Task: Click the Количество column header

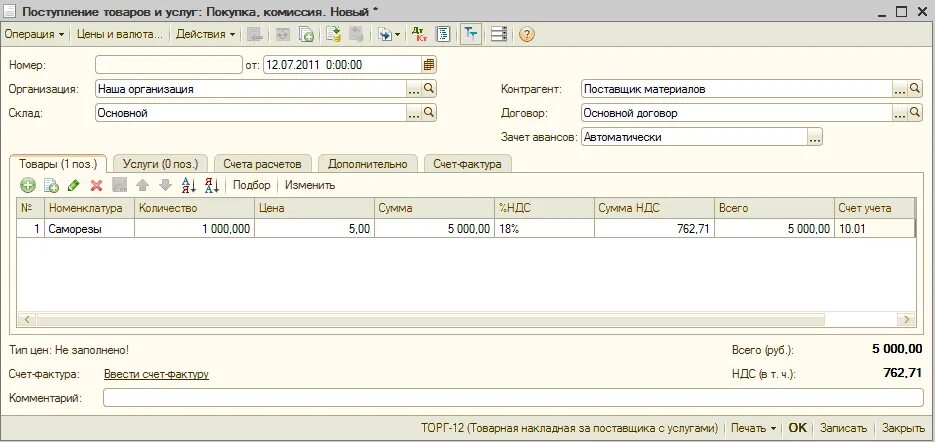Action: [x=194, y=208]
